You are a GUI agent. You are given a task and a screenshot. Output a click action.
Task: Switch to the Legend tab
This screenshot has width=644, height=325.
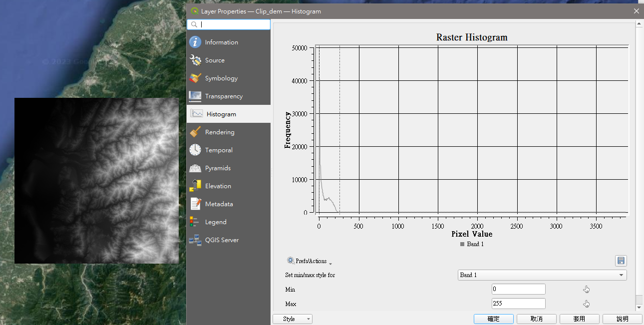[216, 222]
